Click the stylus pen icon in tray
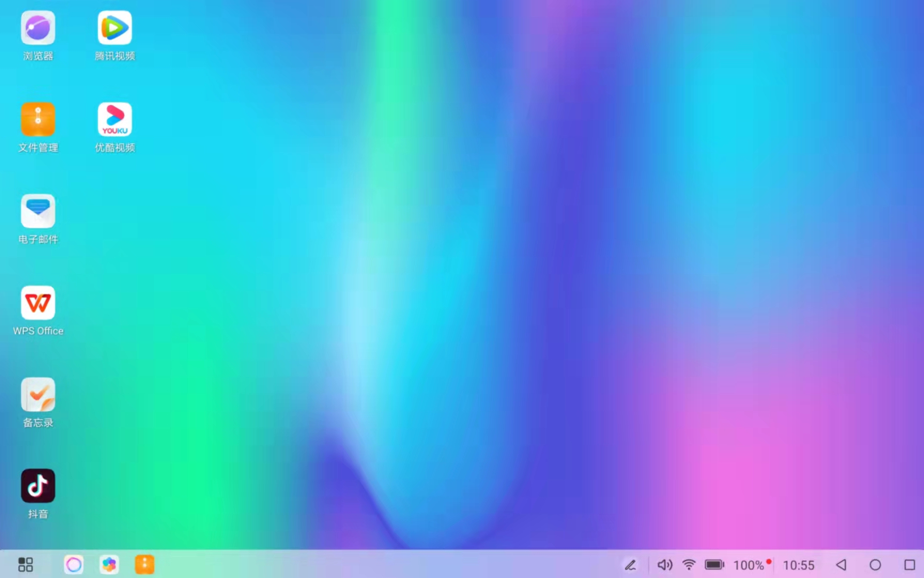 pos(630,565)
